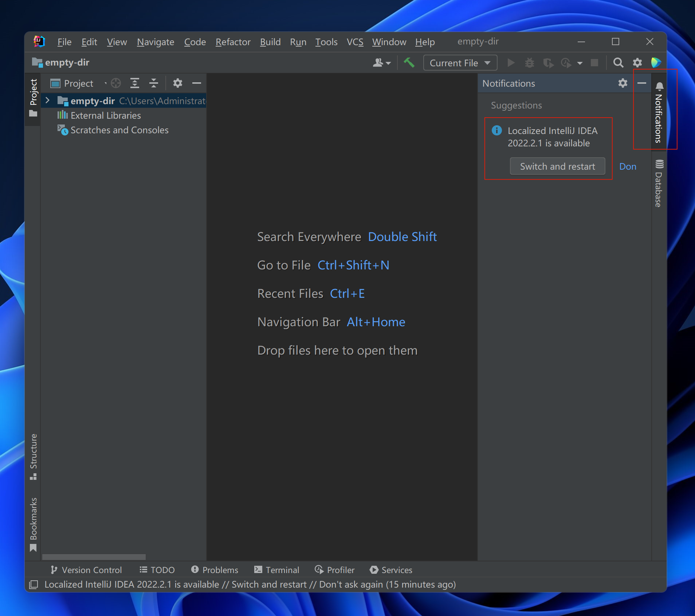Open IDE settings gear in main toolbar
695x616 pixels.
click(x=637, y=63)
